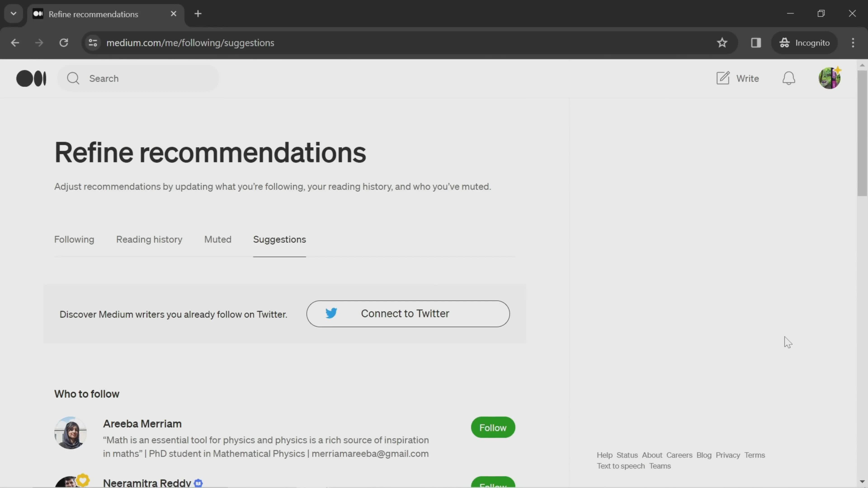
Task: Click the Medium home logo icon
Action: pyautogui.click(x=31, y=78)
